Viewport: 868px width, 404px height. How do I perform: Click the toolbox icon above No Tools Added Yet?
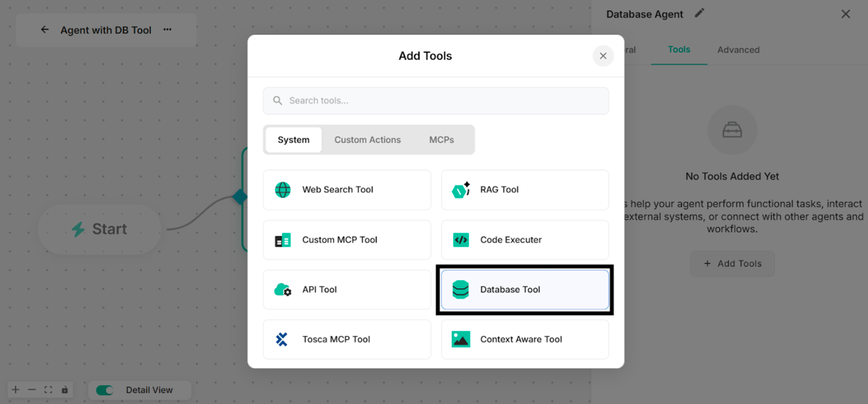click(x=732, y=130)
